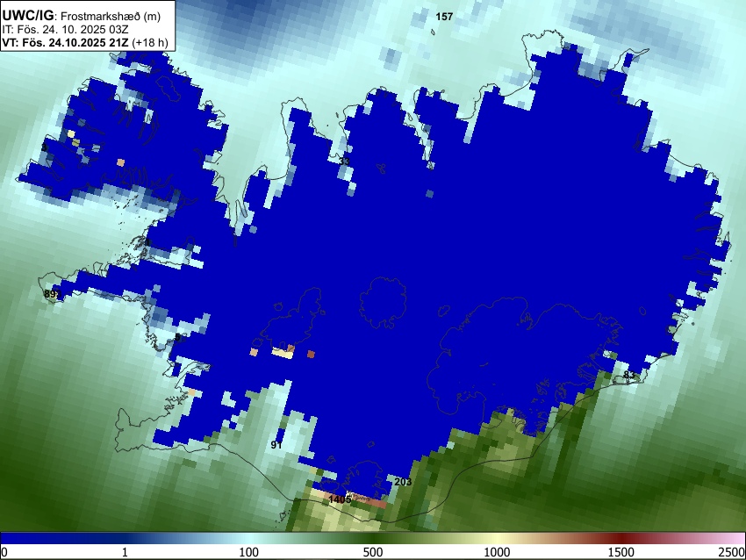Click the 83 value label on southeast coast
This screenshot has width=746, height=560.
pos(629,375)
